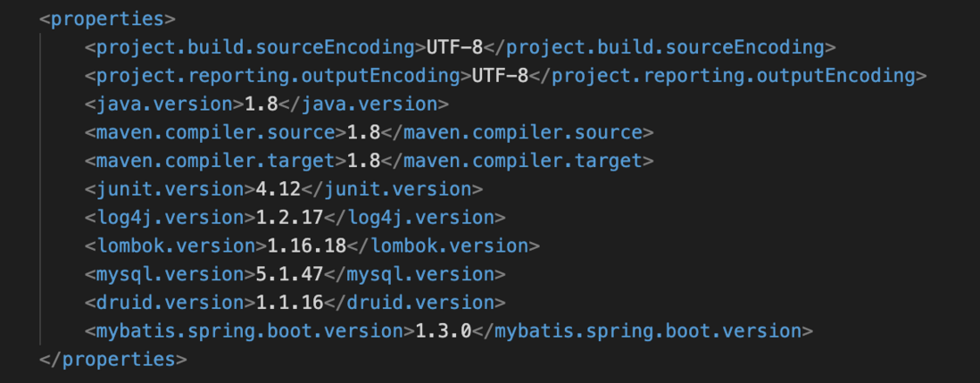
Task: Click the closing properties tag
Action: 112,359
